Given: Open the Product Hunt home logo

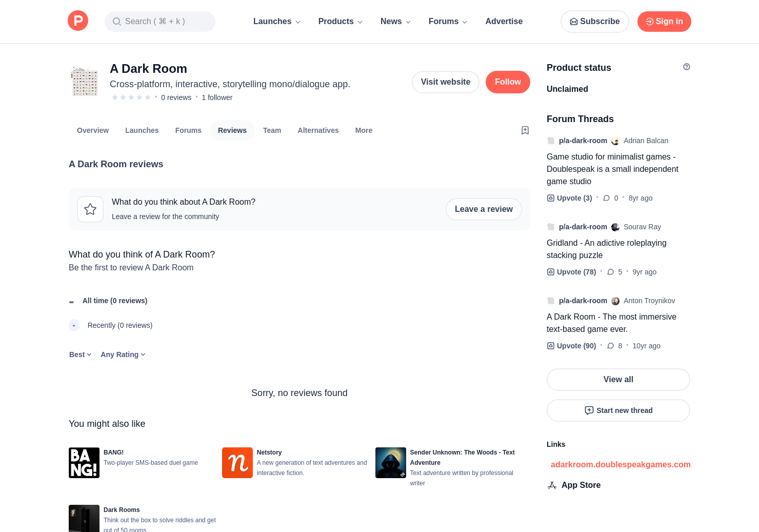Looking at the screenshot, I should (x=78, y=21).
